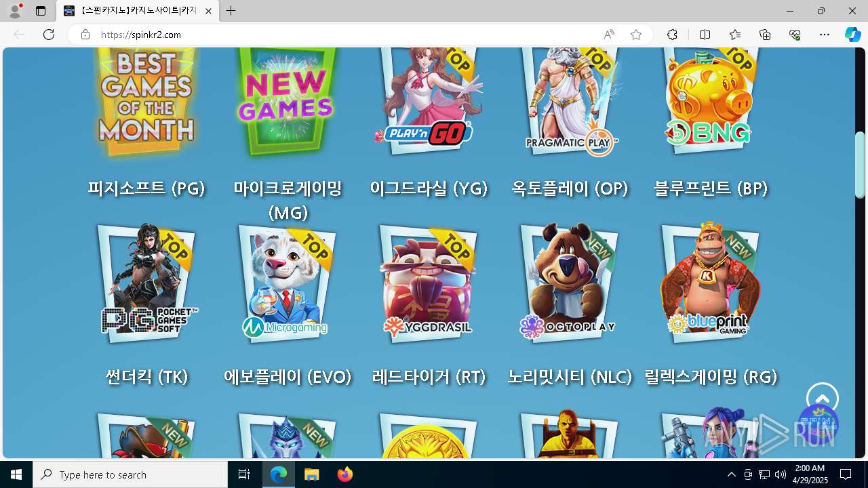
Task: Open the Pocket Games Soft provider card
Action: [146, 283]
